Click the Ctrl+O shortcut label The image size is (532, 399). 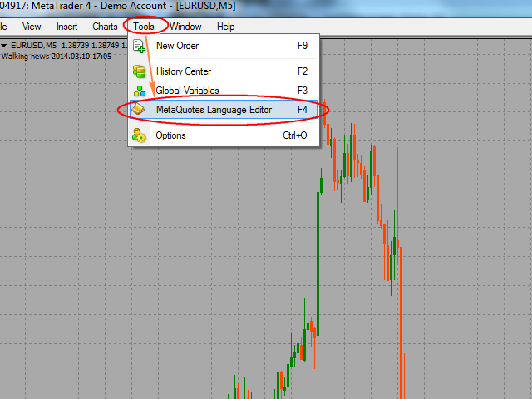point(295,135)
